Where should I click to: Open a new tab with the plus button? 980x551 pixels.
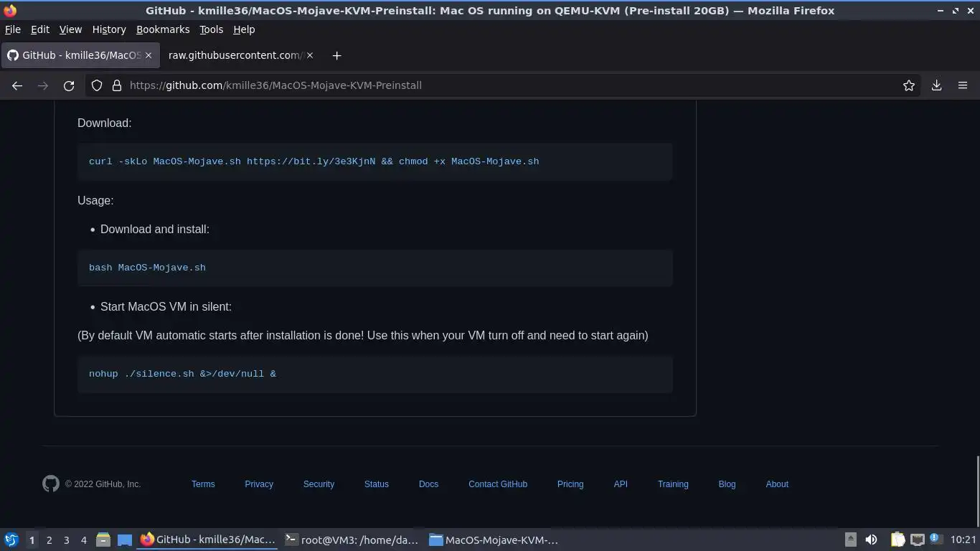(x=336, y=55)
